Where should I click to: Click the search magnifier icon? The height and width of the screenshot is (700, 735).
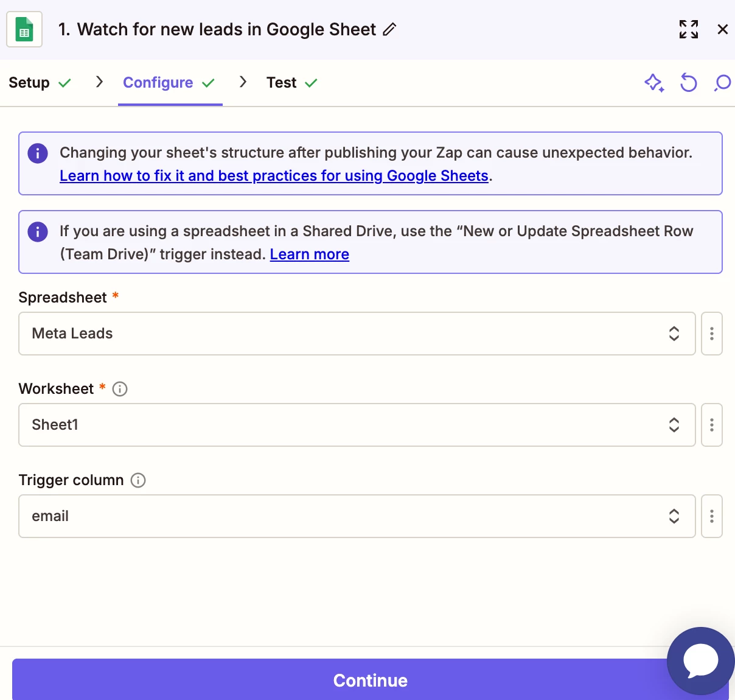[x=722, y=83]
